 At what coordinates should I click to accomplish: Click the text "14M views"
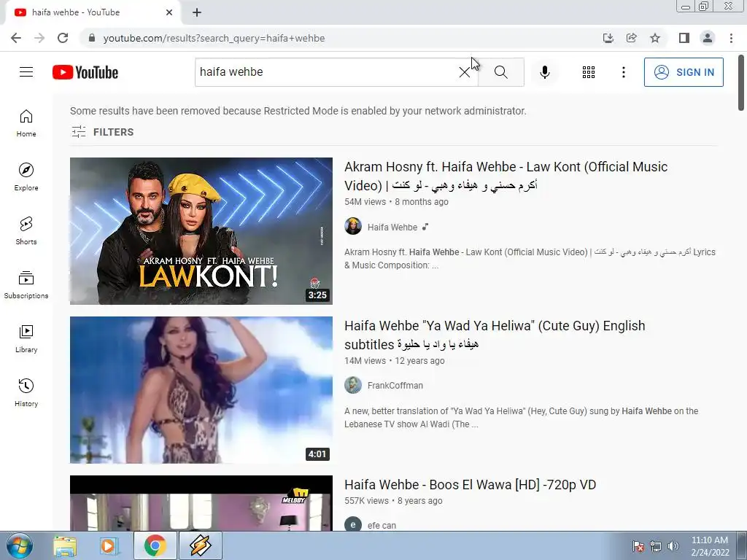tap(365, 361)
